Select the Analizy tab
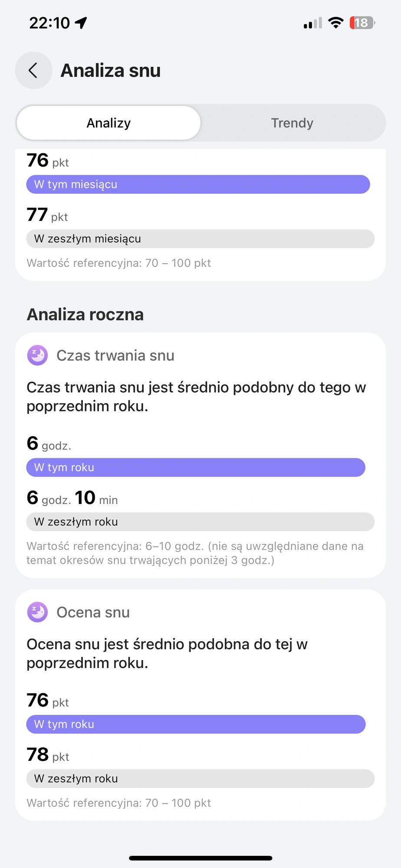The image size is (401, 868). pos(108,123)
